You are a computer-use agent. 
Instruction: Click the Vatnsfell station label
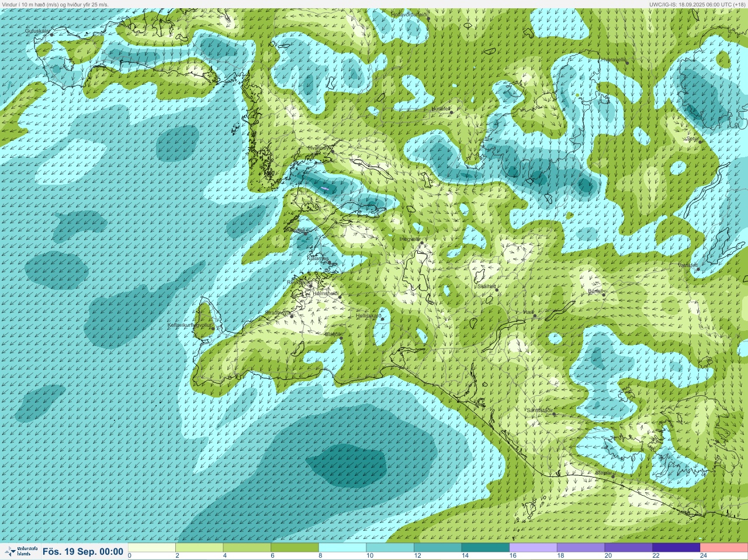click(688, 265)
